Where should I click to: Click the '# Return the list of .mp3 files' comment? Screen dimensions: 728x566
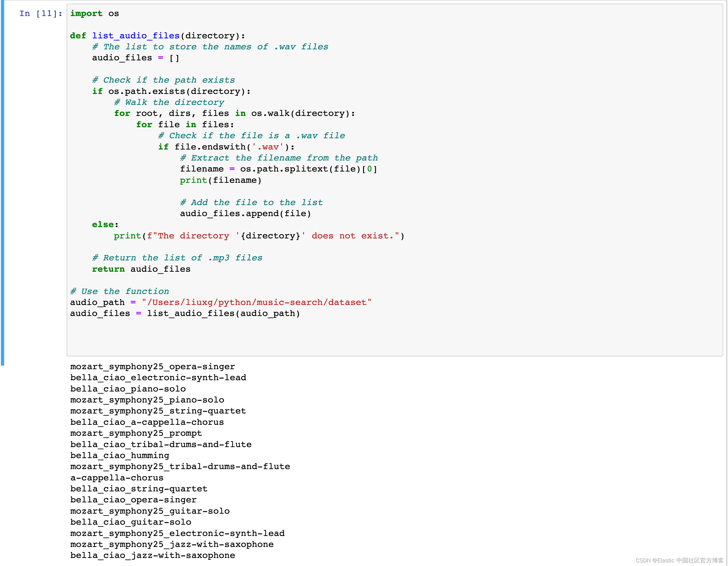tap(177, 258)
